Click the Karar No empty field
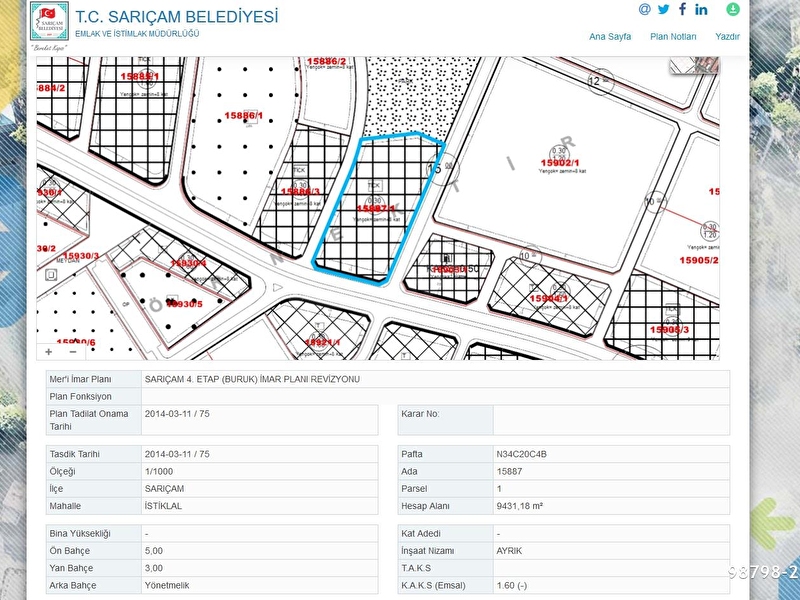The image size is (800, 600). [x=610, y=419]
